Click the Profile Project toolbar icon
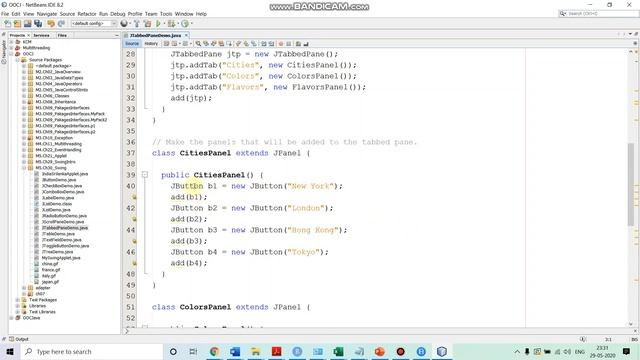The width and height of the screenshot is (640, 360). 185,24
